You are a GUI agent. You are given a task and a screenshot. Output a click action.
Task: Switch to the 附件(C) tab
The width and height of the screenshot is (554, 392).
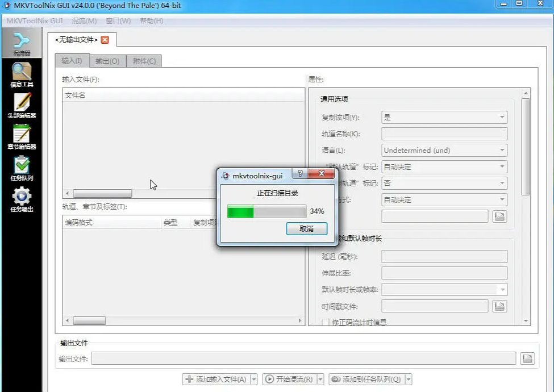point(144,61)
